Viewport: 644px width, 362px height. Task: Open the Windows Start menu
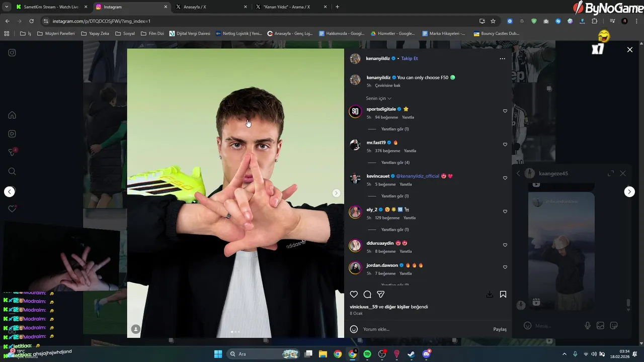[x=218, y=354]
